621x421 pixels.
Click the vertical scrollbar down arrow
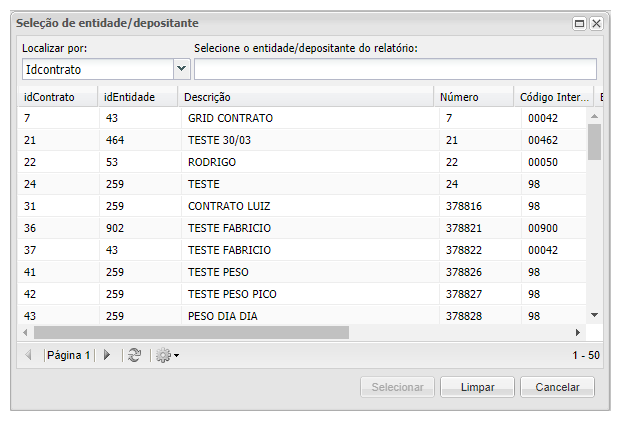point(594,314)
